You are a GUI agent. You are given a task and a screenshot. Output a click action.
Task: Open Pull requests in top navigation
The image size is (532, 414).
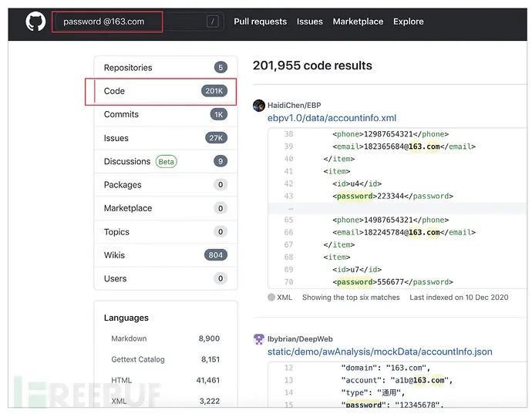[260, 22]
